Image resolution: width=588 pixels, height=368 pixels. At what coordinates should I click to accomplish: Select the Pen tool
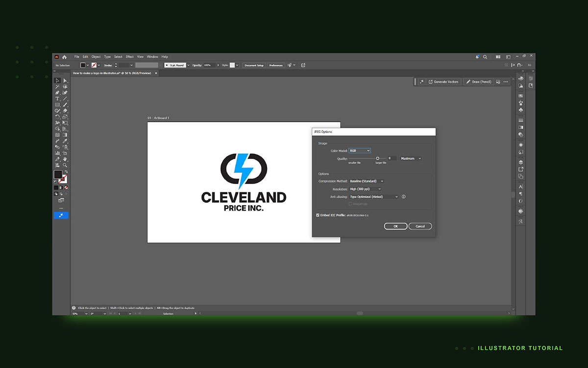click(x=57, y=93)
